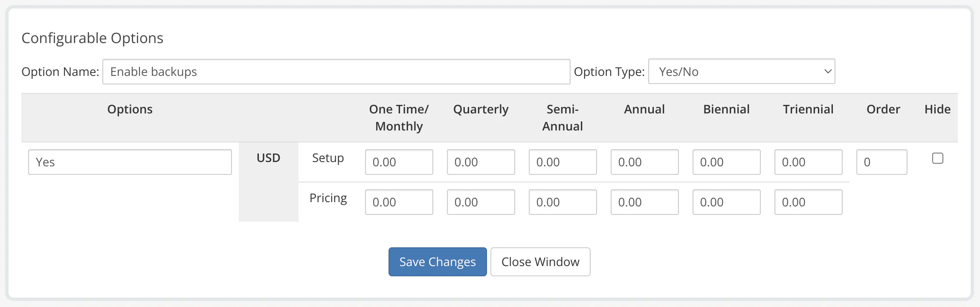Click the Option Name text field
980x307 pixels.
point(336,71)
